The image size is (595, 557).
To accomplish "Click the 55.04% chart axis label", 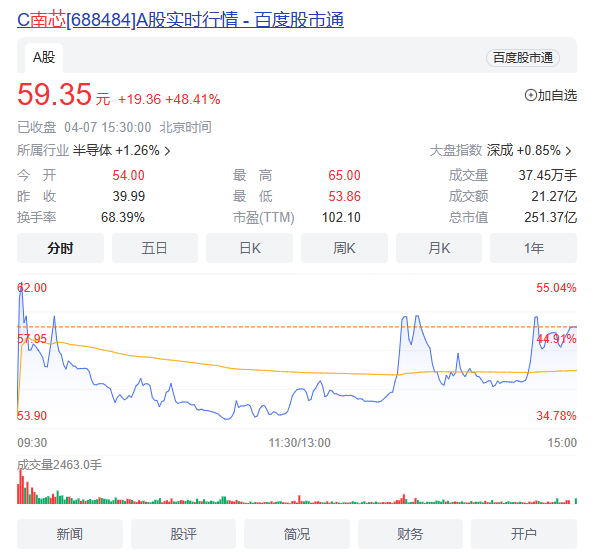I will pos(556,288).
